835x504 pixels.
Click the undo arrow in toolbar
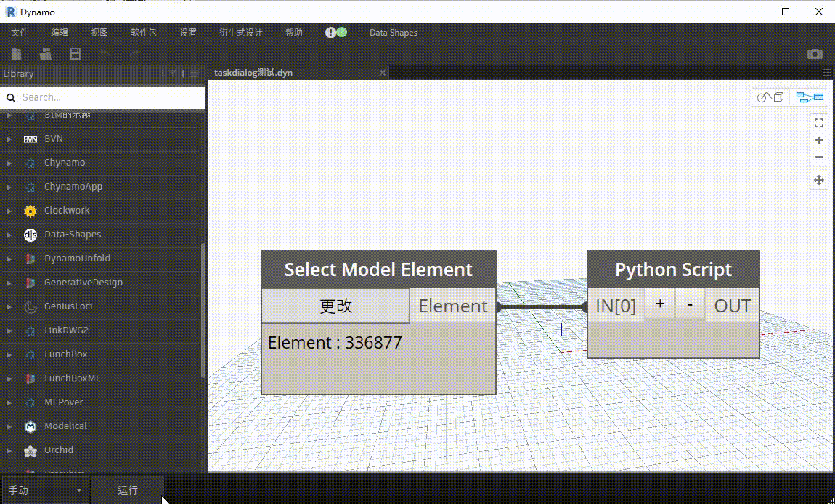pos(105,53)
